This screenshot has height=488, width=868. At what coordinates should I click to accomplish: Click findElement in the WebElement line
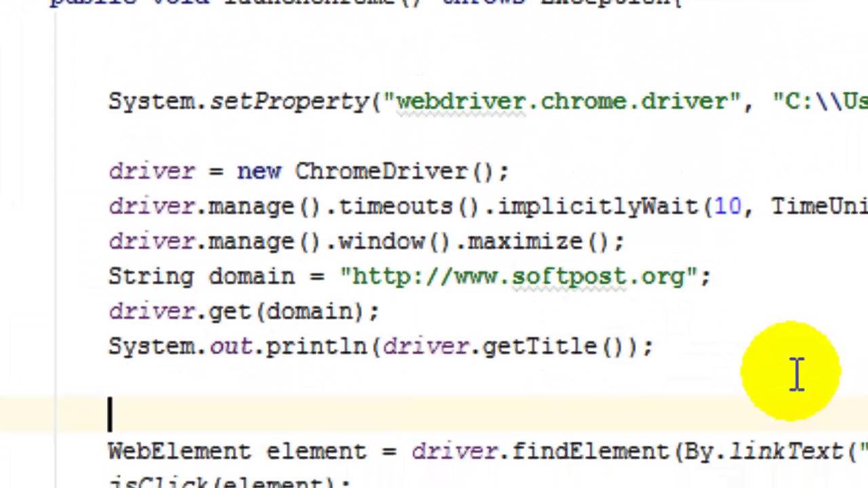click(590, 451)
